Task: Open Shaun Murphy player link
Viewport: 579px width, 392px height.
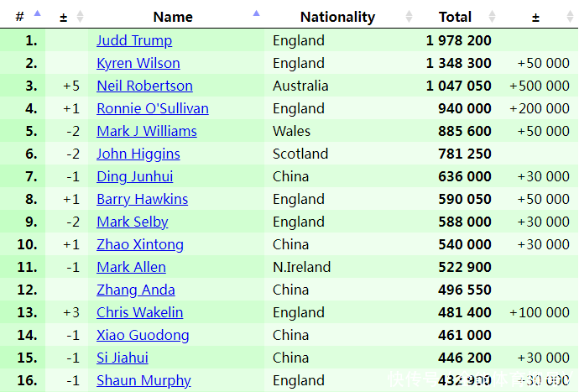Action: 143,380
